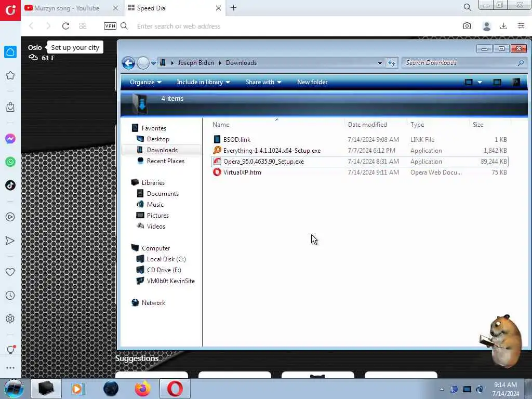
Task: Toggle Explorer preview pane icon
Action: [497, 82]
